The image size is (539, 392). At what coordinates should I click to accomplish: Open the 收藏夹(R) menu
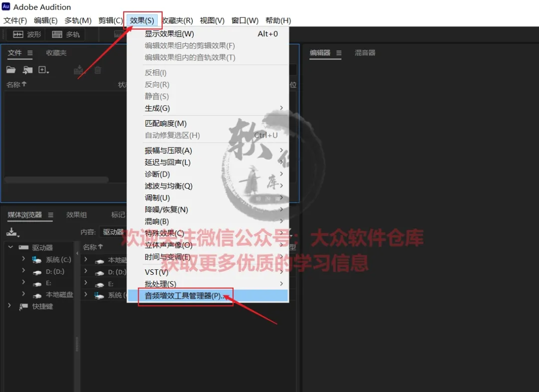tap(177, 20)
